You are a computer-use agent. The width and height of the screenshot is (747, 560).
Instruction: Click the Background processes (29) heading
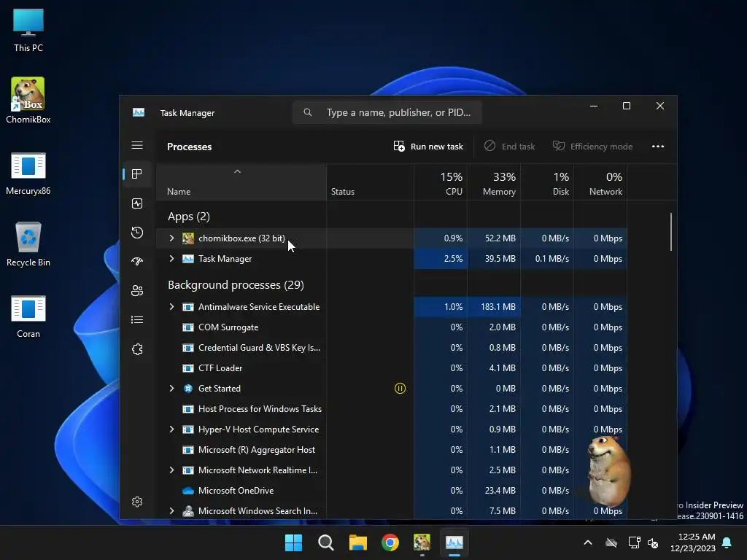click(236, 285)
